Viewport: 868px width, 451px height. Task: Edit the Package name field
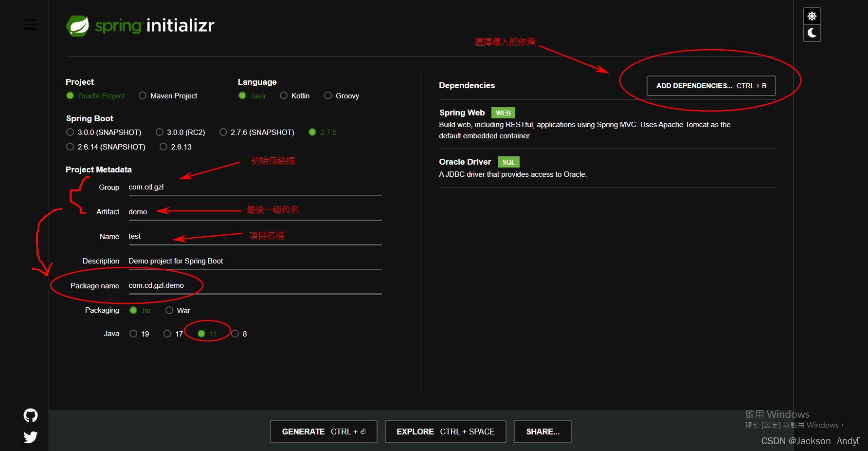point(255,286)
